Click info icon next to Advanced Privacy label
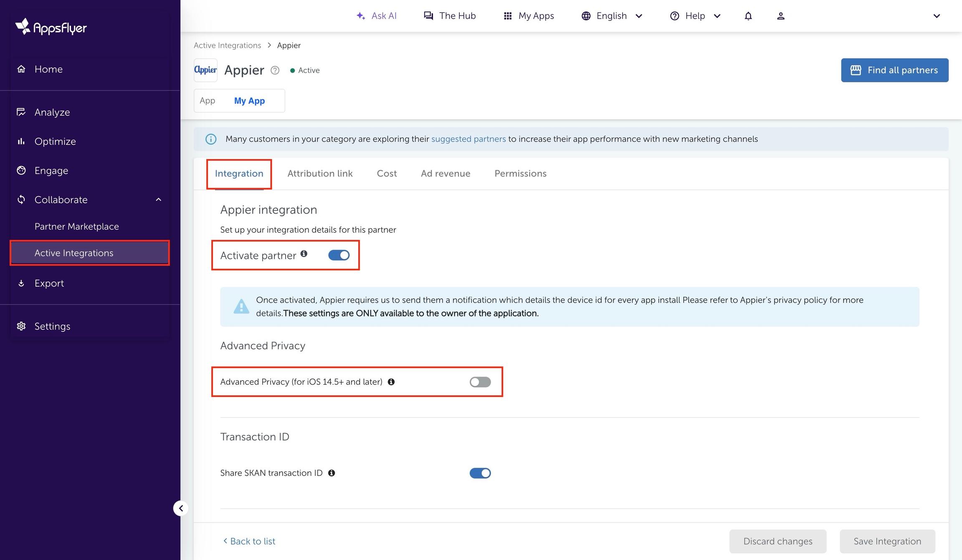962x560 pixels. (x=391, y=382)
